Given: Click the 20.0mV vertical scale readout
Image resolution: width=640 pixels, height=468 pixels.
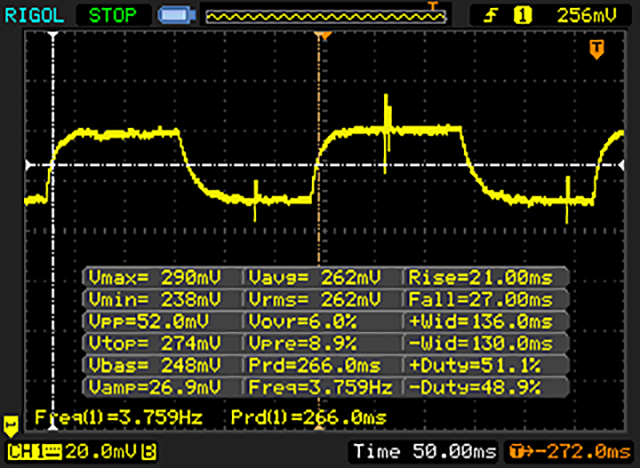Looking at the screenshot, I should coord(100,452).
